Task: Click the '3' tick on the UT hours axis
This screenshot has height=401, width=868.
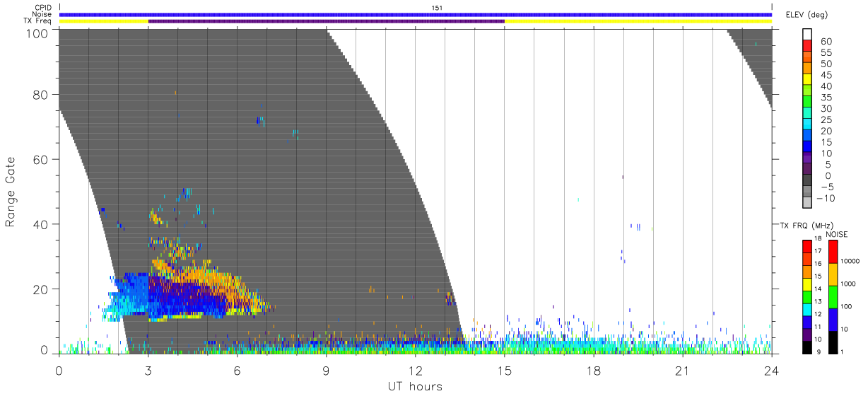Action: tap(148, 371)
